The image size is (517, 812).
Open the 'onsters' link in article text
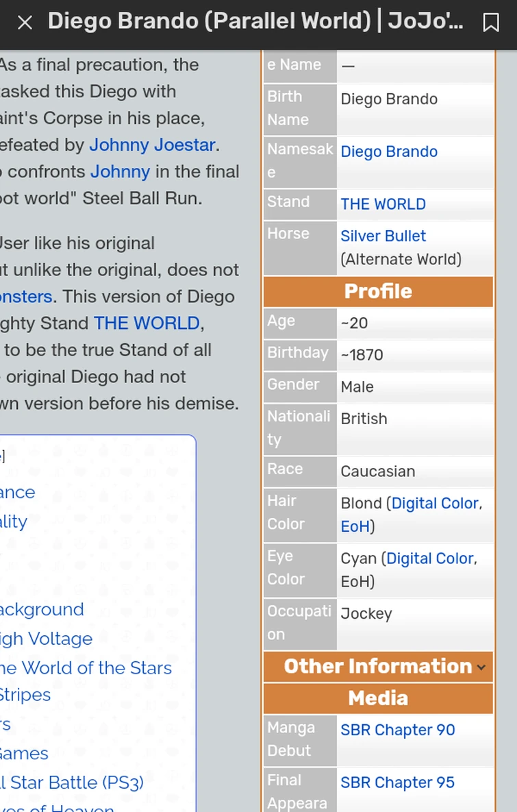26,297
